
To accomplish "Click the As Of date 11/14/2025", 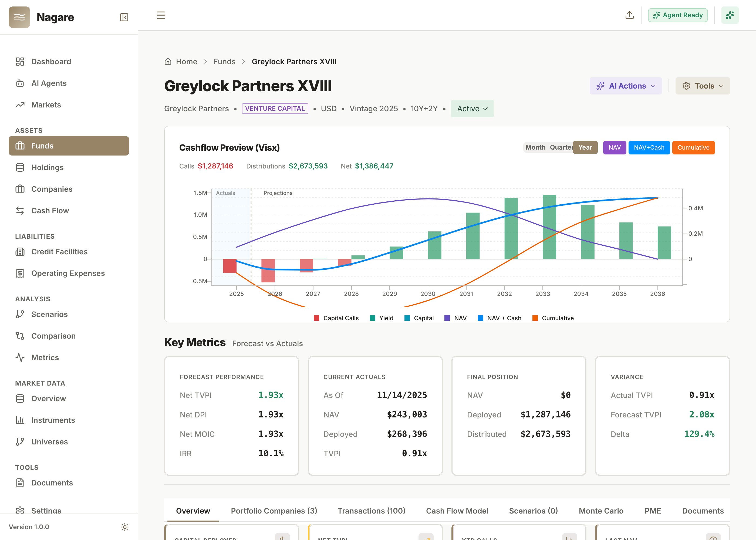I will [401, 395].
